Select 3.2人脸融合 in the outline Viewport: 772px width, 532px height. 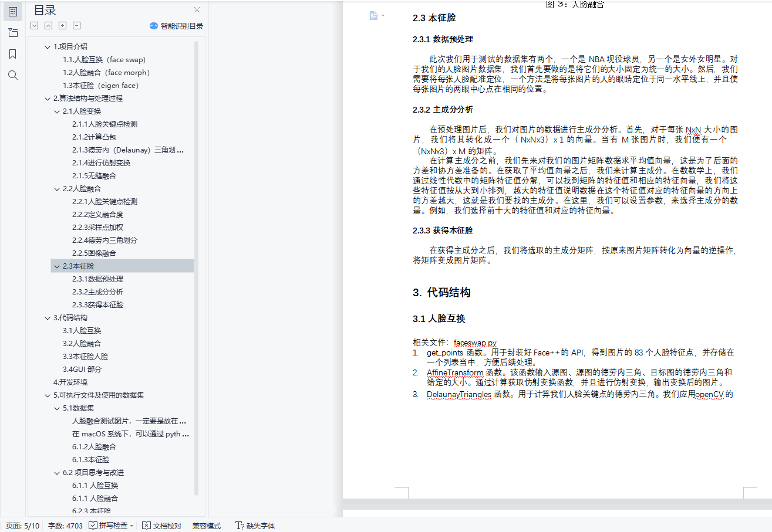click(82, 344)
